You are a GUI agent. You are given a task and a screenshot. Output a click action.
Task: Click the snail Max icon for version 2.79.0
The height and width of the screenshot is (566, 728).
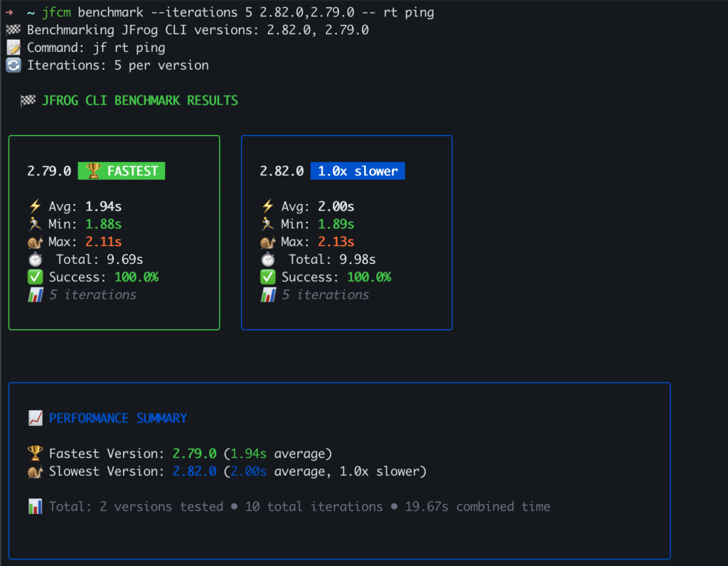tap(34, 242)
